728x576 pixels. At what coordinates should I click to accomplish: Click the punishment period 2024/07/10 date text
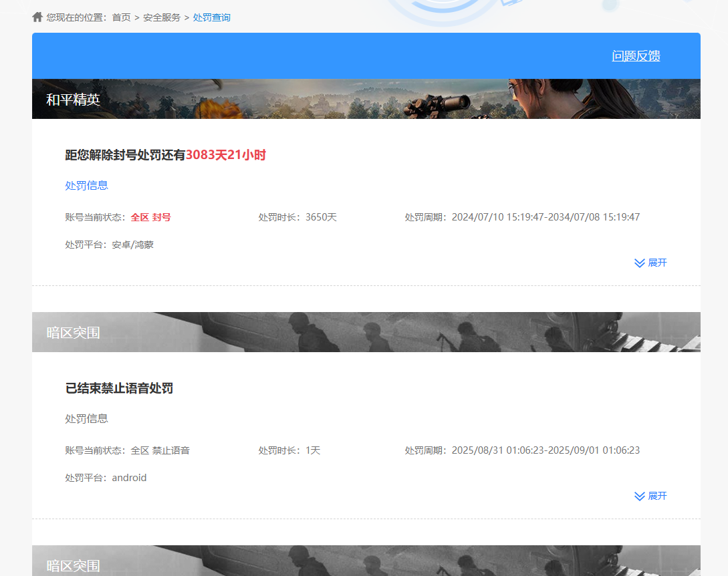[475, 217]
